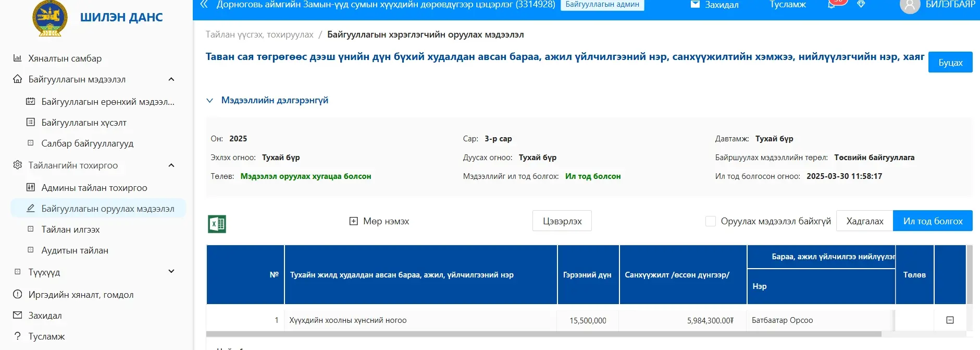This screenshot has height=350, width=980.
Task: Click the Санхүүжилт /өссөн дүнгээр/ column header
Action: click(x=683, y=275)
